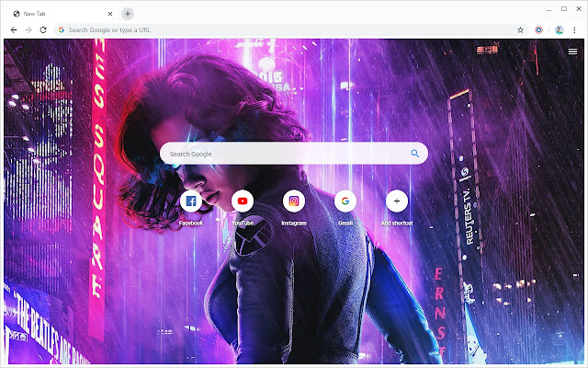Viewport: 588px width, 368px height.
Task: Open the user profile avatar
Action: [x=560, y=30]
